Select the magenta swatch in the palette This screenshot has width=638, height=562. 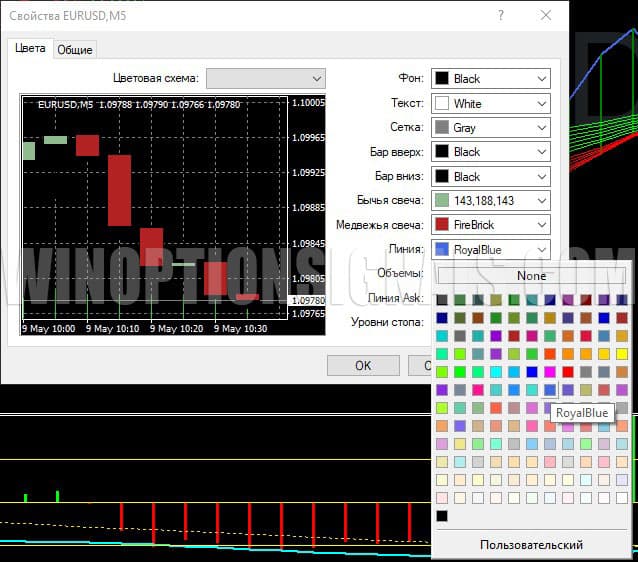550,372
